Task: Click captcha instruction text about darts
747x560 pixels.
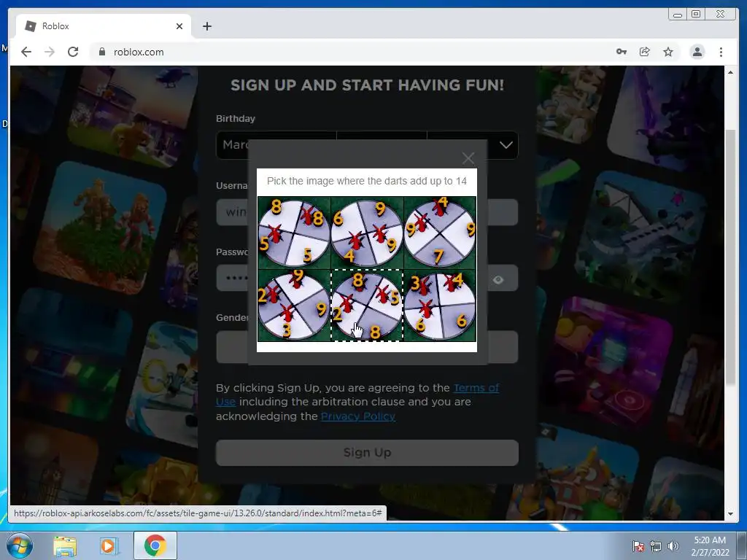Action: pos(367,181)
